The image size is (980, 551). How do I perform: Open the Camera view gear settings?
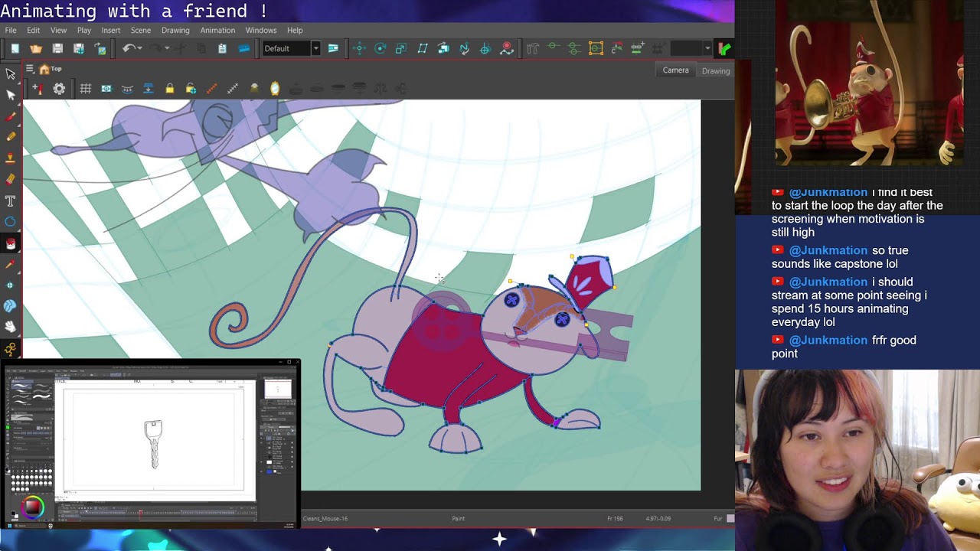(59, 89)
